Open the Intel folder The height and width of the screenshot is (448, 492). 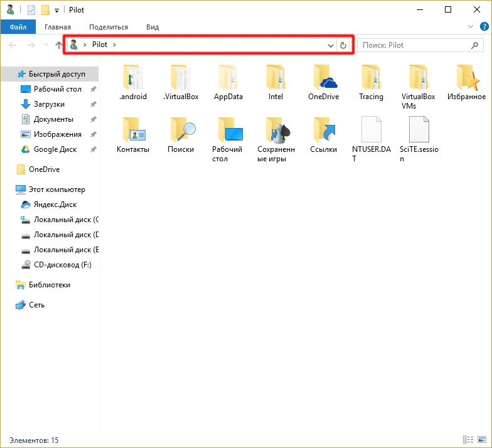pos(275,82)
